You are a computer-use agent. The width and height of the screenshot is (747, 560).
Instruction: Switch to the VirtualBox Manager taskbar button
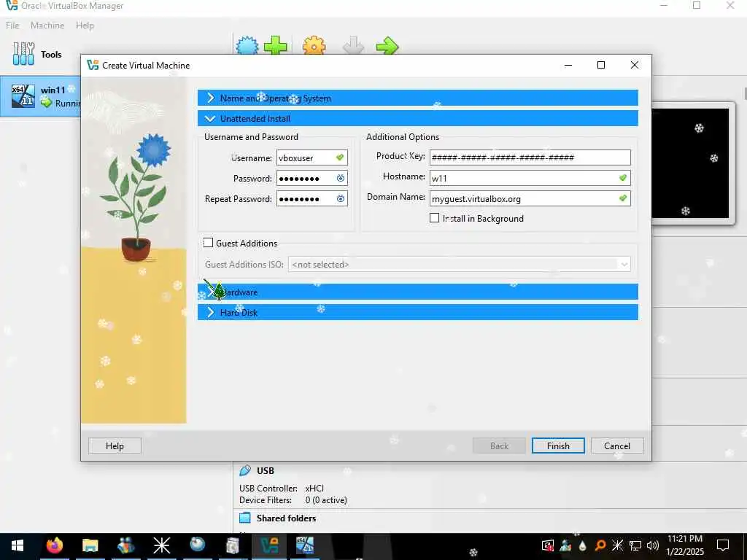(269, 545)
